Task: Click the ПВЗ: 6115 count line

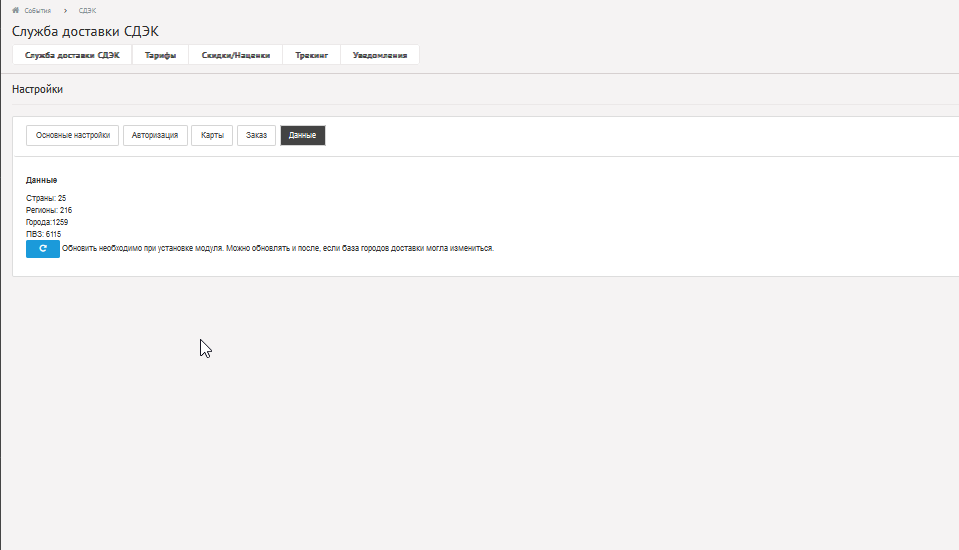Action: [x=43, y=234]
